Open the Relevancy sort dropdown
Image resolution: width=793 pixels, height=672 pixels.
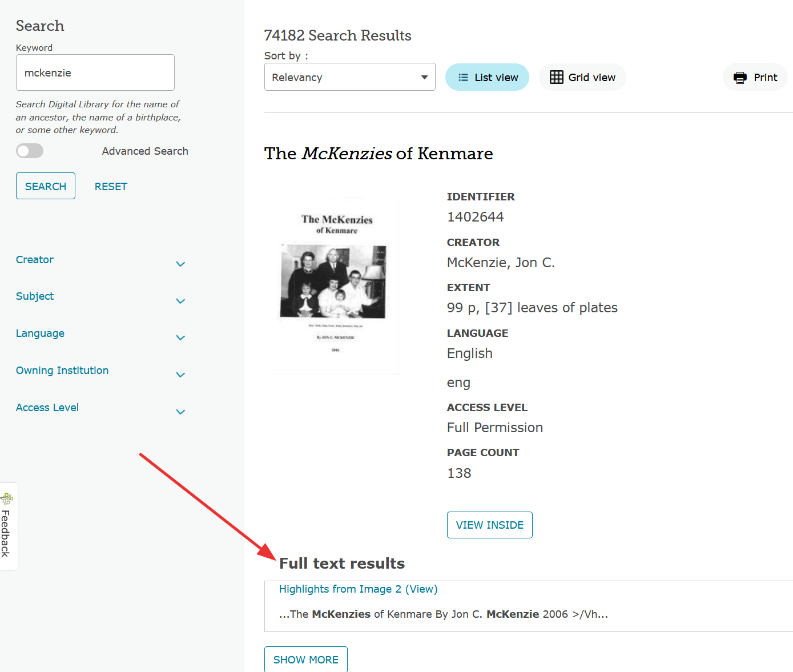[x=349, y=77]
